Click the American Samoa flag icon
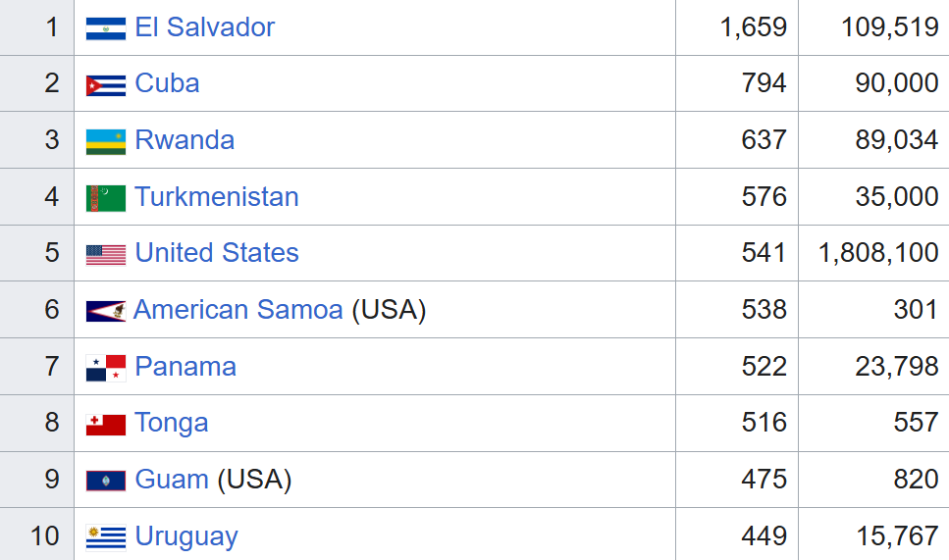The width and height of the screenshot is (949, 560). click(x=105, y=312)
